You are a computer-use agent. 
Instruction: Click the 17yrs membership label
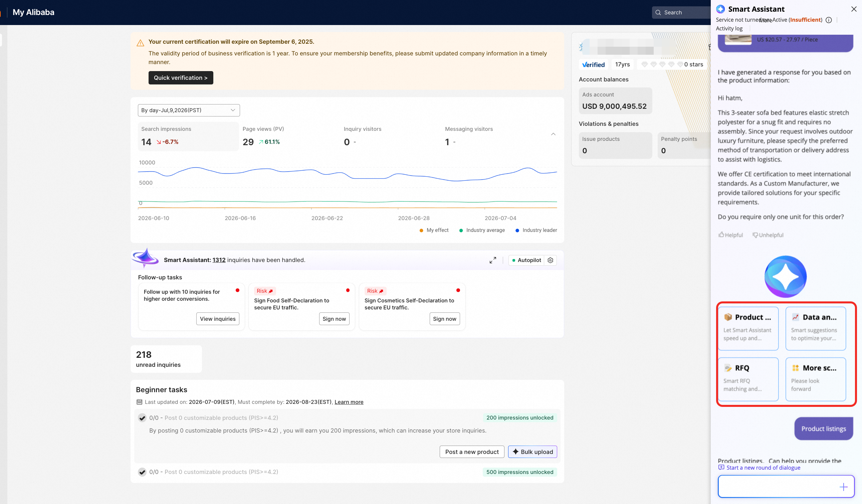[622, 65]
